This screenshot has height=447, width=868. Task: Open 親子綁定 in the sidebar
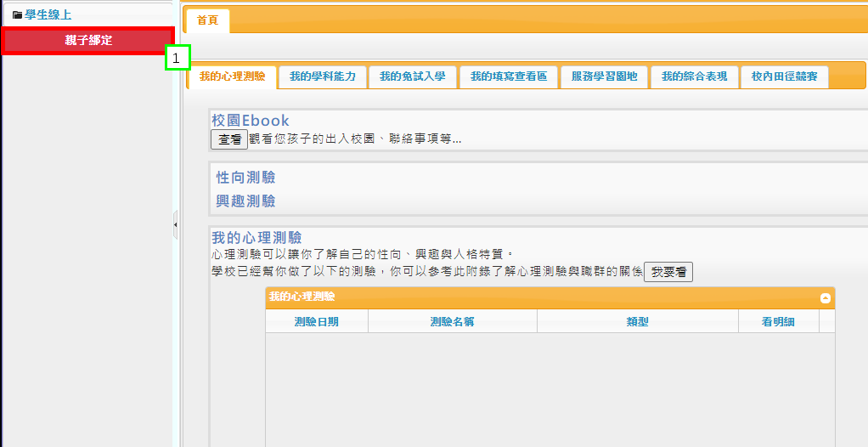(88, 41)
